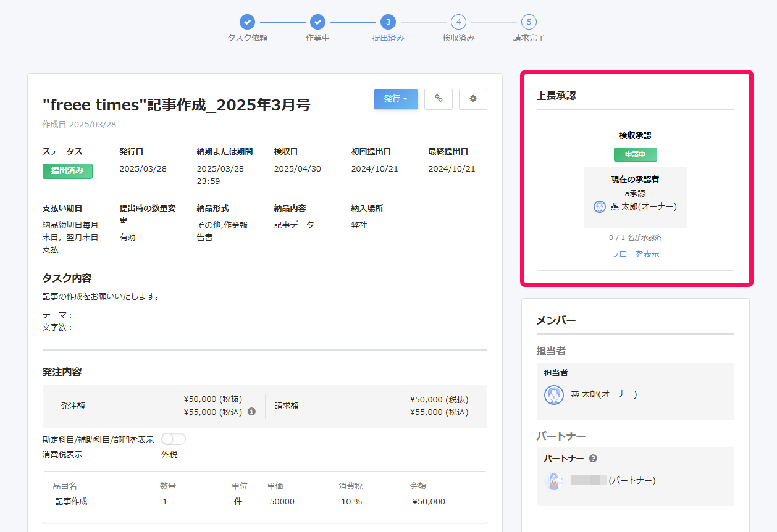
Task: Click 発注額 label
Action: click(x=73, y=406)
